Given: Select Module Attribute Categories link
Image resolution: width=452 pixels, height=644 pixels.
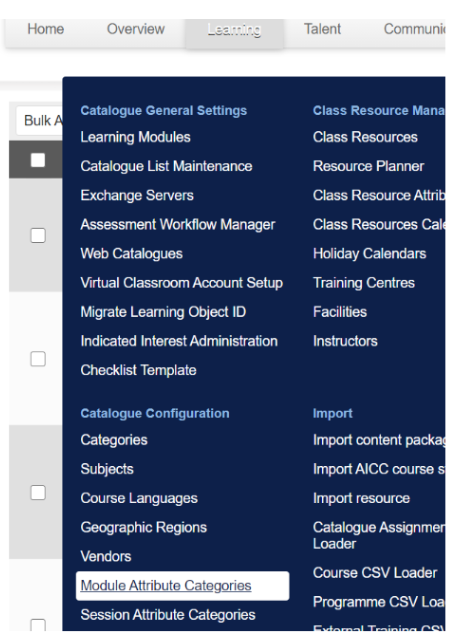Looking at the screenshot, I should (166, 585).
